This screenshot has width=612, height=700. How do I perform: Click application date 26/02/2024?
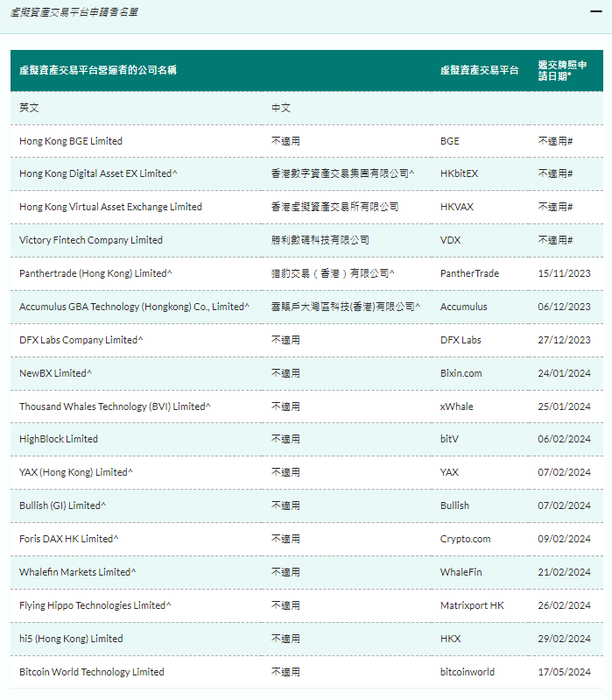click(564, 605)
